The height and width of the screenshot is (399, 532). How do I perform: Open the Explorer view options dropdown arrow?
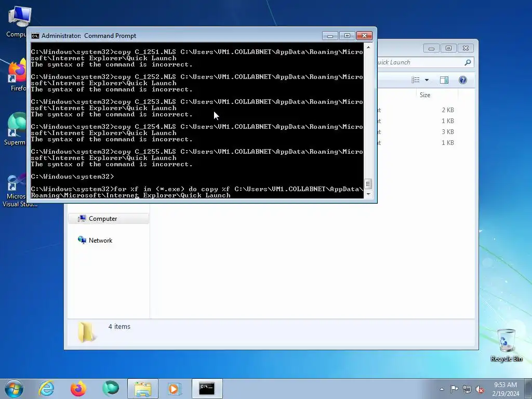point(427,80)
